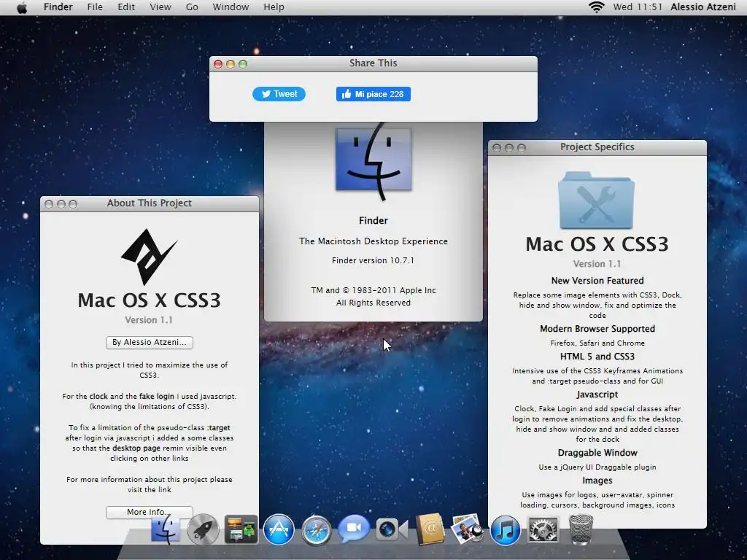
Task: Click 'Use a jQuery UI Draggable plugin' text
Action: tap(597, 467)
